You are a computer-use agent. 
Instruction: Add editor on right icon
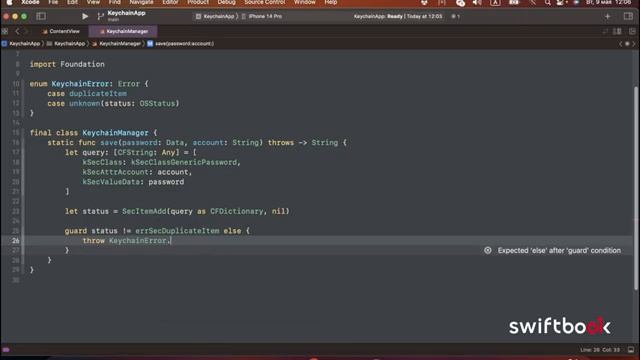[632, 31]
